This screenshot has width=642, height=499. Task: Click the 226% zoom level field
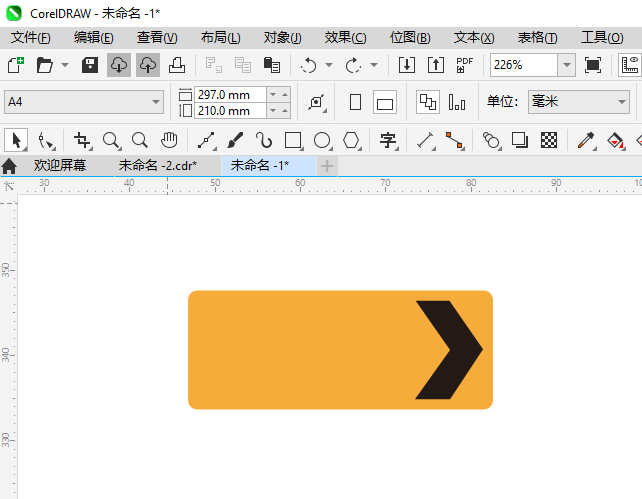click(524, 65)
